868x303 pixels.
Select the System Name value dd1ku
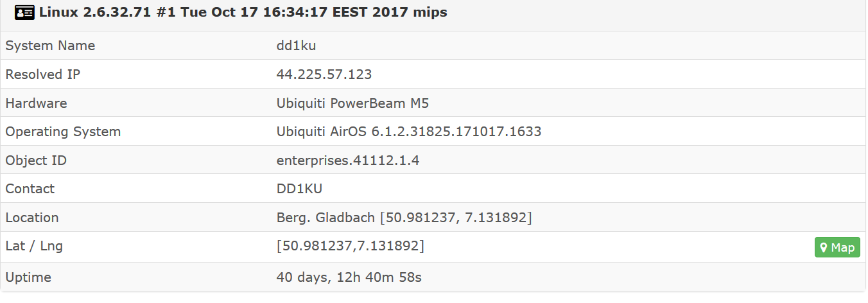pos(296,46)
